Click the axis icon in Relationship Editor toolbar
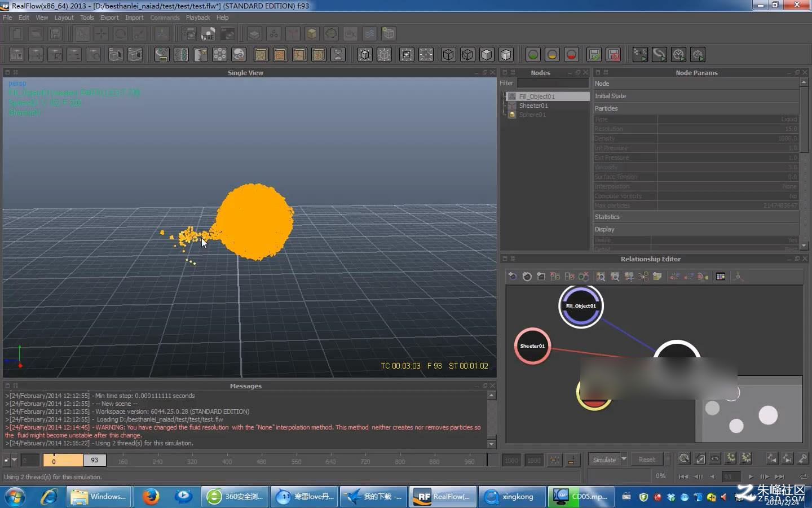The width and height of the screenshot is (812, 508). (x=738, y=276)
